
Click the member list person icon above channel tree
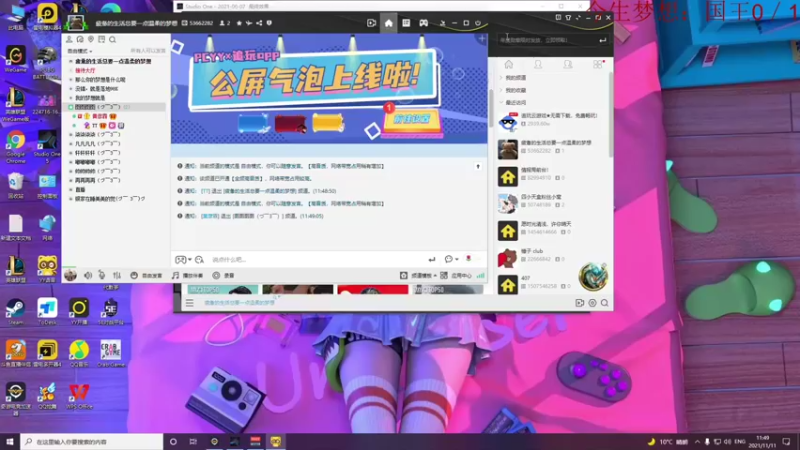(x=69, y=39)
